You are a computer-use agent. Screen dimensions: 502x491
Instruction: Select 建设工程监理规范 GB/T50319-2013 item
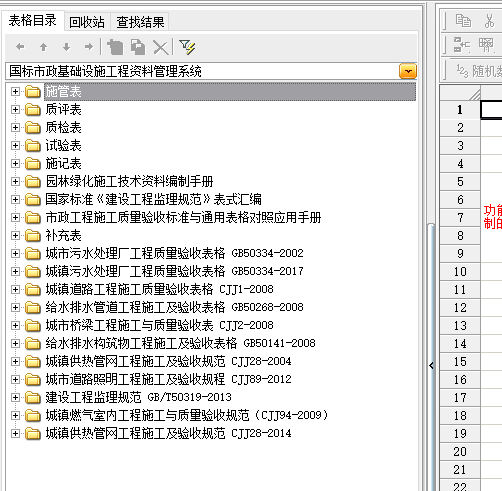point(138,397)
